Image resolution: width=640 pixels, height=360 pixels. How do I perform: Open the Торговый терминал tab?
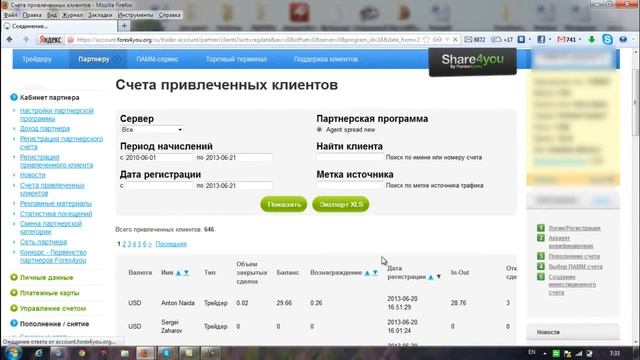236,59
